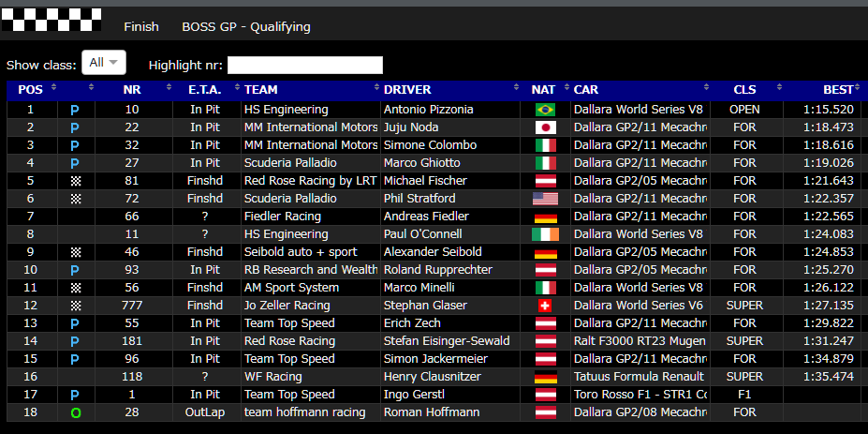Click car number 777

tap(132, 306)
